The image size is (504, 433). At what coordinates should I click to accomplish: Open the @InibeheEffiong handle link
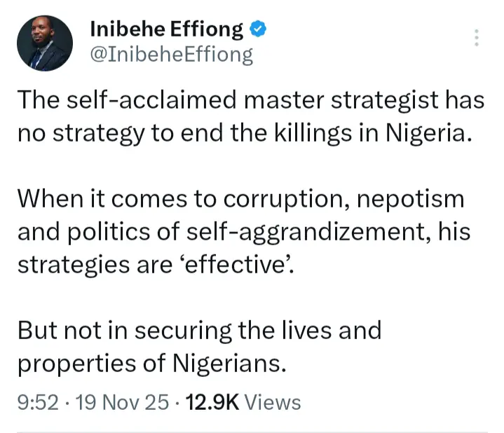[x=172, y=54]
